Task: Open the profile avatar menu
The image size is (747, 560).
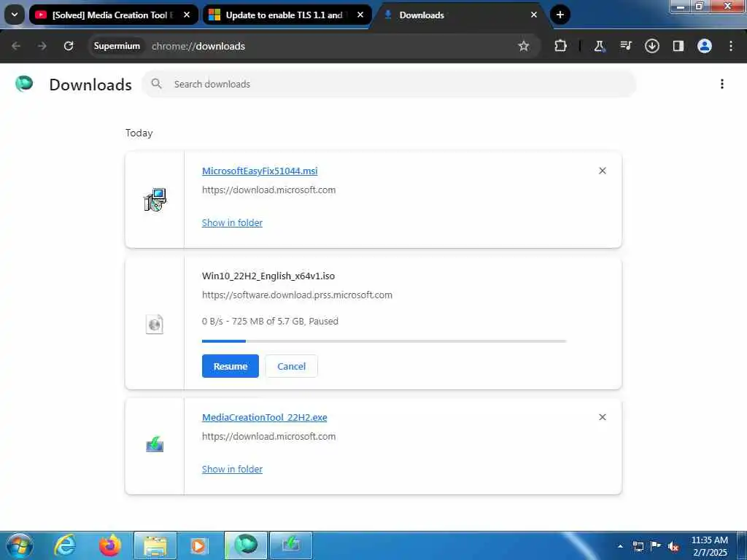Action: point(705,46)
